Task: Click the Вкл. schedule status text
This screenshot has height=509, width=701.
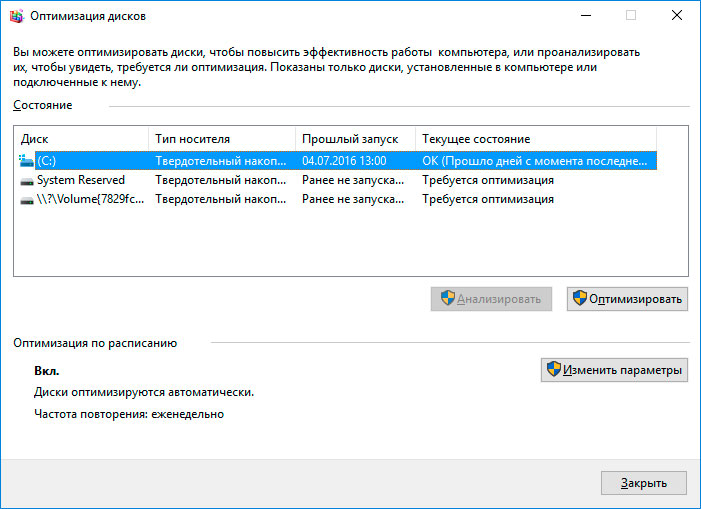Action: [46, 371]
